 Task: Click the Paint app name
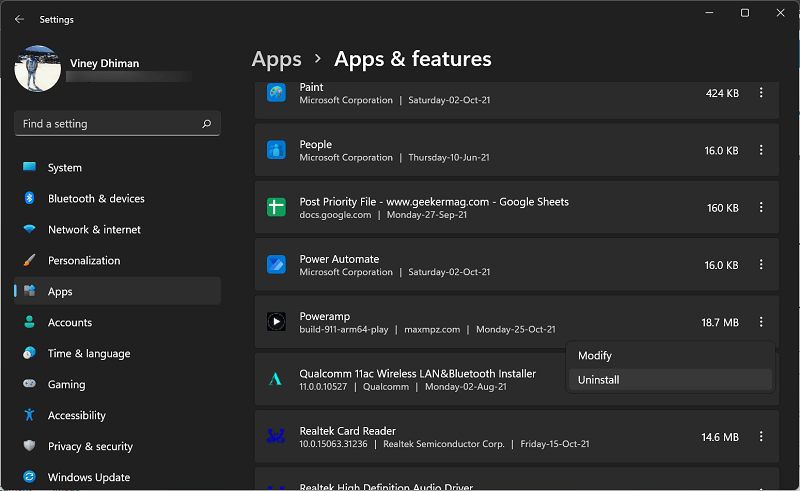311,87
